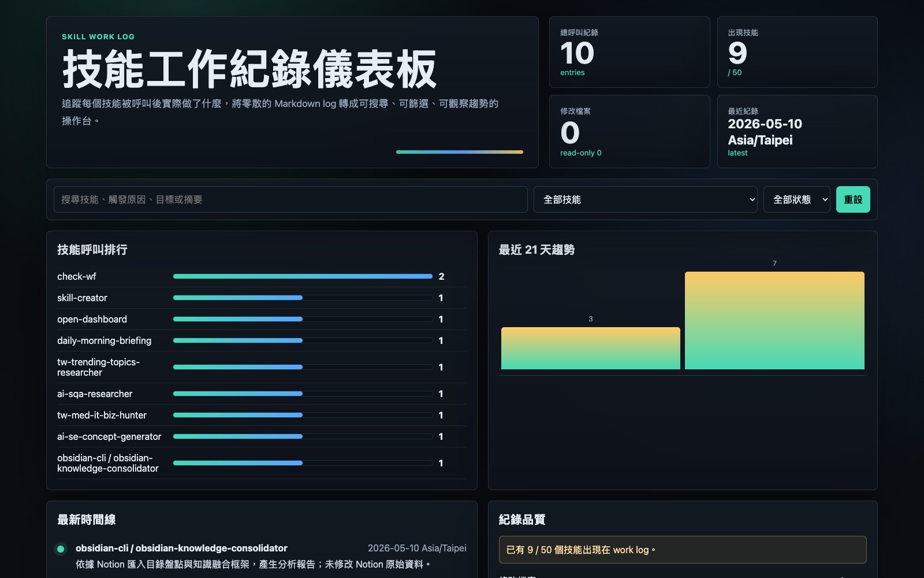Click the 技能呼叫排行 section heading

[x=92, y=250]
